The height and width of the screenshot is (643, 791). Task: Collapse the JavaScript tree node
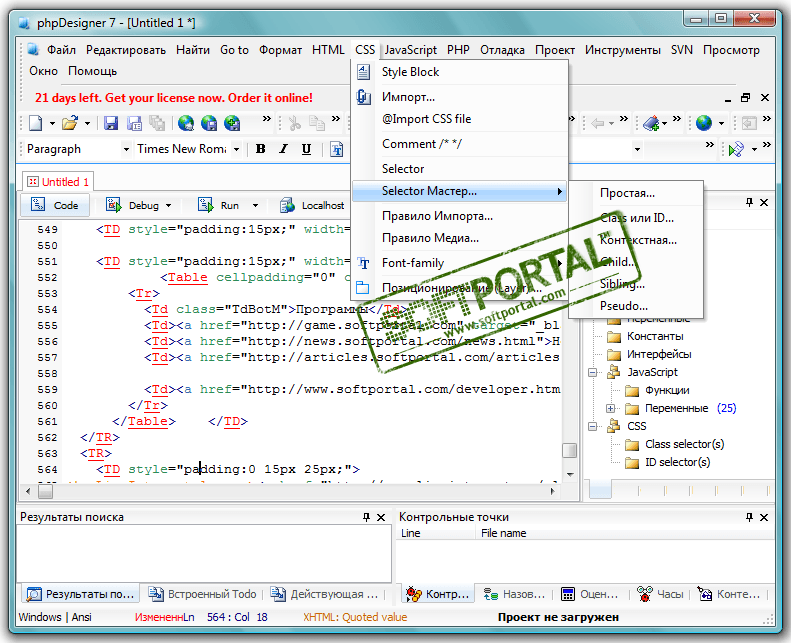click(593, 373)
